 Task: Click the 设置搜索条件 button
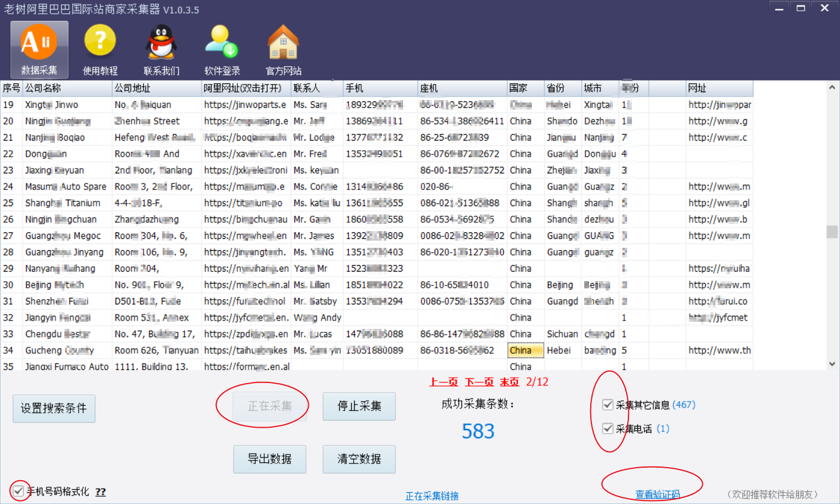(54, 409)
